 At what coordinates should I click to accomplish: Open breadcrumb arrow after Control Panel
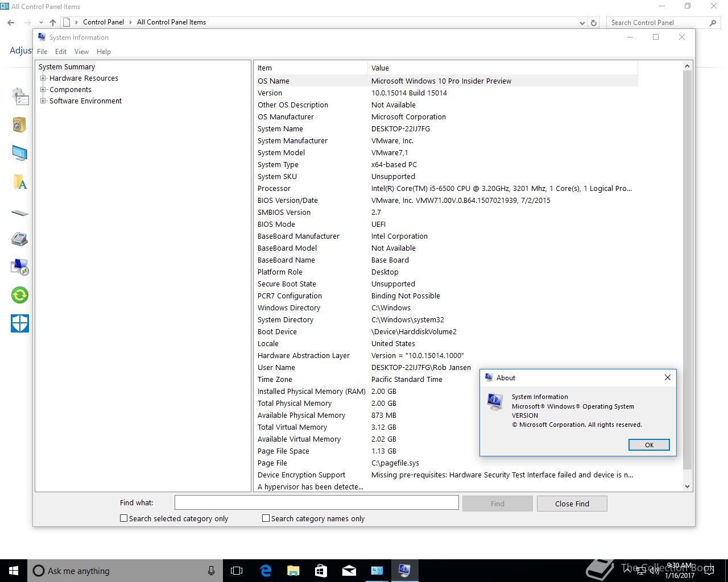pos(130,22)
